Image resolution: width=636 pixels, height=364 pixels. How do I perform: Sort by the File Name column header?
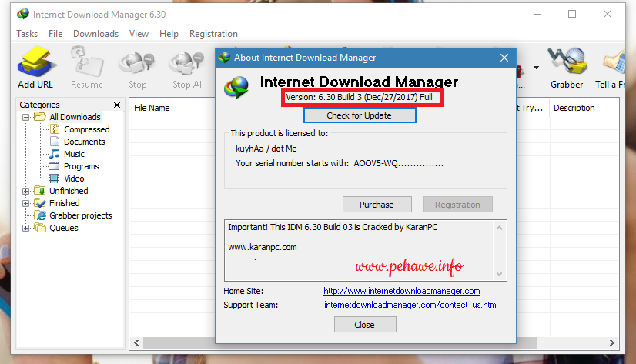point(152,108)
